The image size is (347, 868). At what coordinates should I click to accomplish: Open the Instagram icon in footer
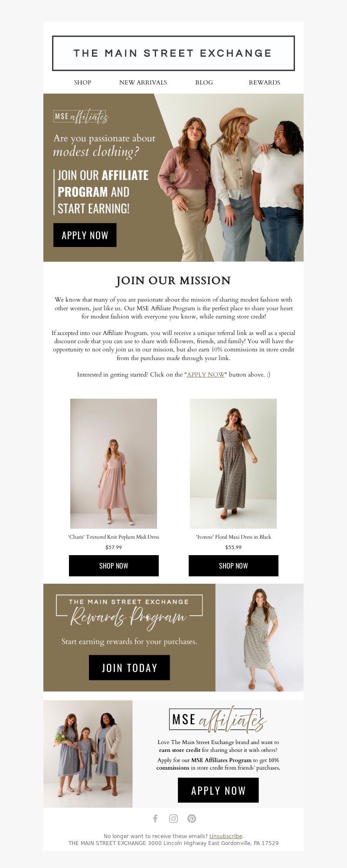point(173,818)
